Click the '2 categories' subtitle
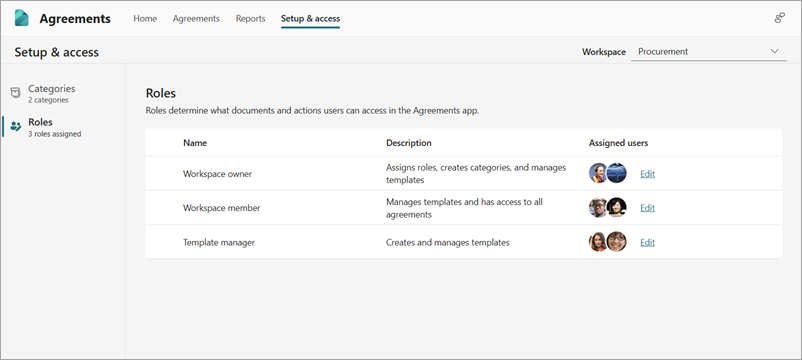802x360 pixels. click(48, 100)
